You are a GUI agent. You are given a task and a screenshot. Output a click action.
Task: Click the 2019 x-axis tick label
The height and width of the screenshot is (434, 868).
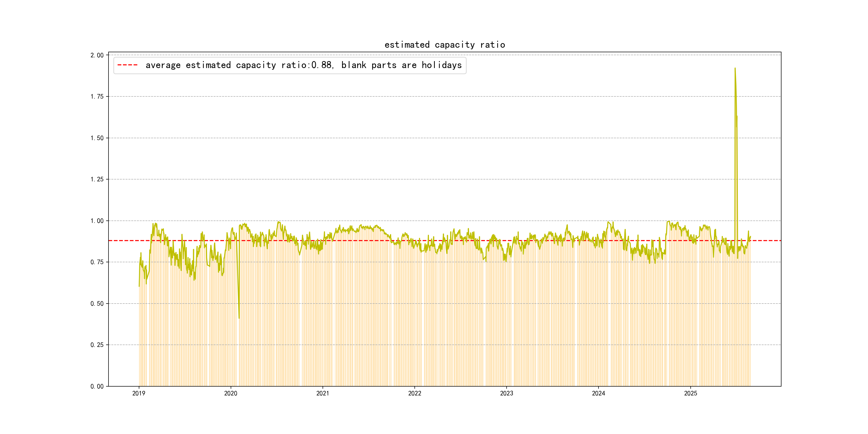pyautogui.click(x=139, y=393)
